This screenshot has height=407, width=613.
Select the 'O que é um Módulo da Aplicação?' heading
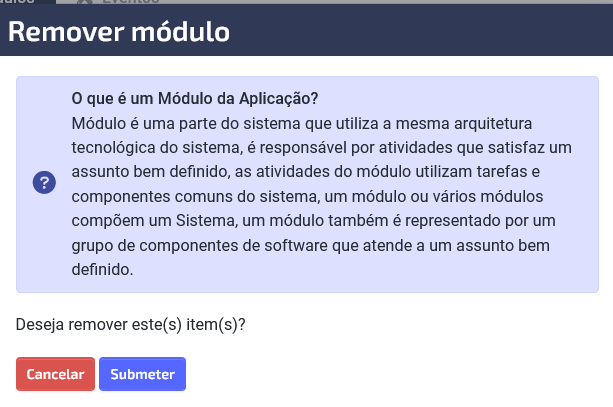(x=195, y=98)
